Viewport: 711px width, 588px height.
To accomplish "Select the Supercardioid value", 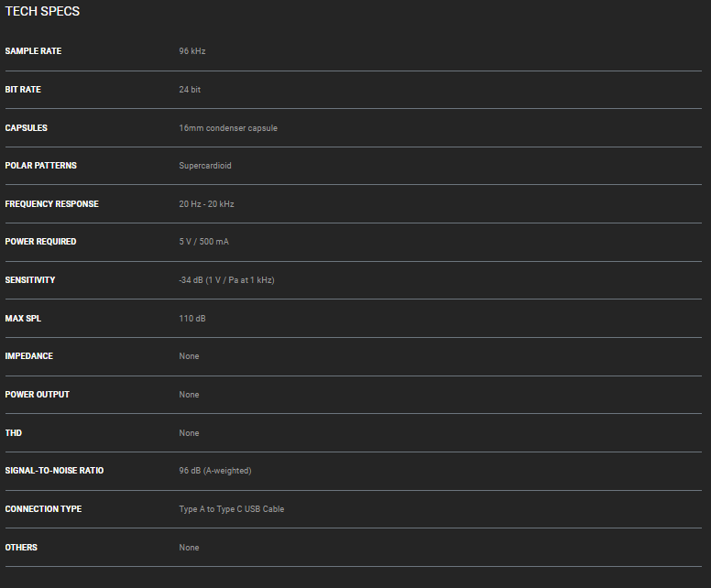I will tap(205, 166).
